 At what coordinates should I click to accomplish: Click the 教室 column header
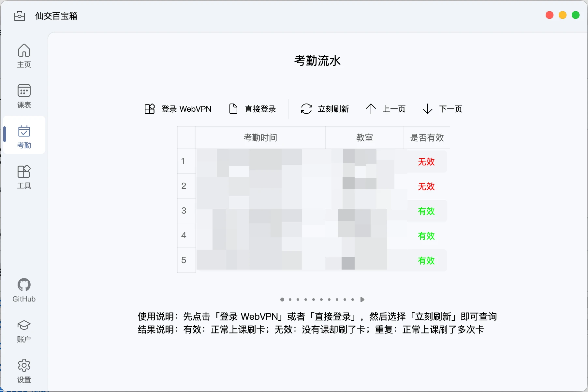(365, 138)
